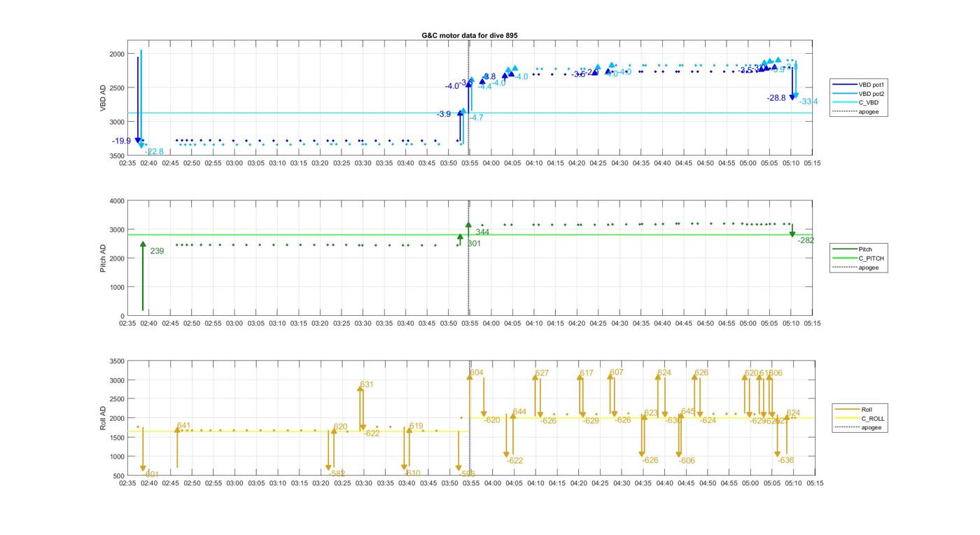The width and height of the screenshot is (980, 535).
Task: Click the '-624' roll annotation
Action: point(708,420)
